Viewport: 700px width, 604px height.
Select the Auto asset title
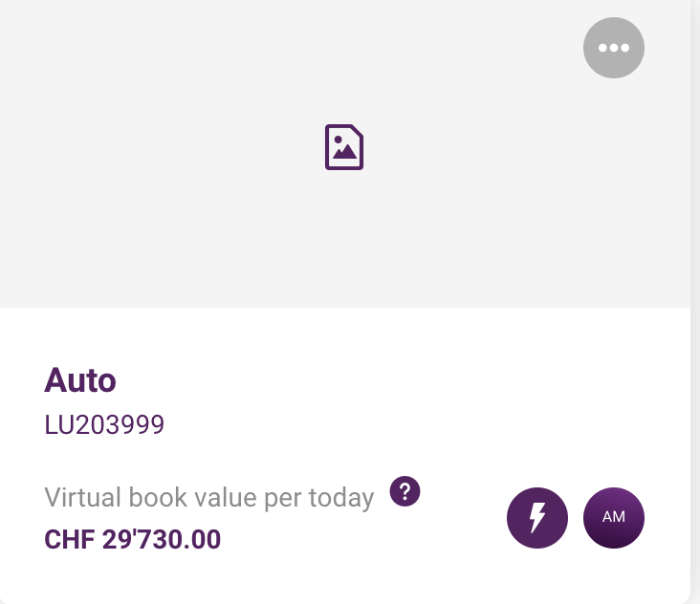tap(80, 380)
